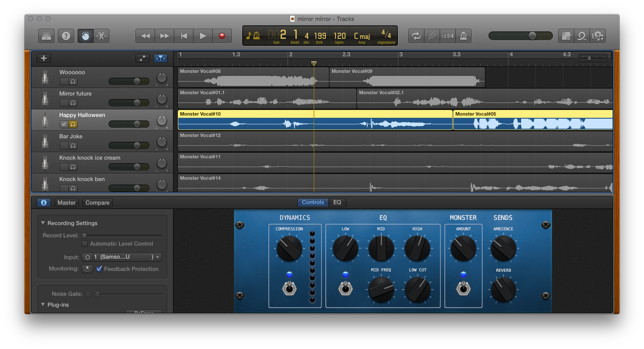Select the Monster Vocal#09 region
Screen dimensions: 644x349
pyautogui.click(x=407, y=77)
